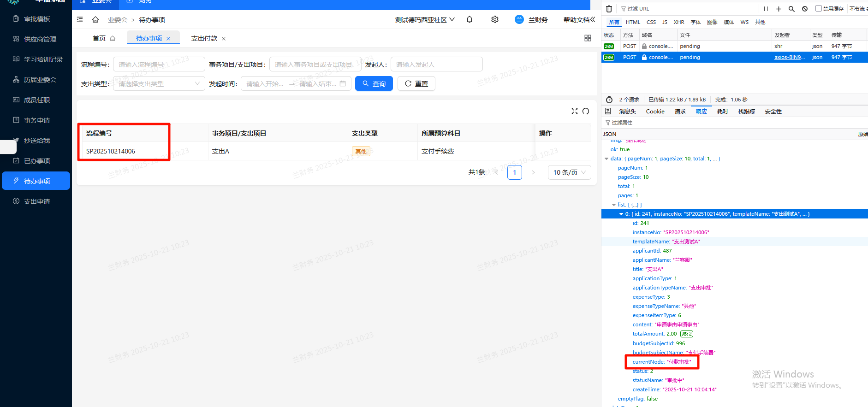
Task: Select the XHR filter tab
Action: click(678, 22)
